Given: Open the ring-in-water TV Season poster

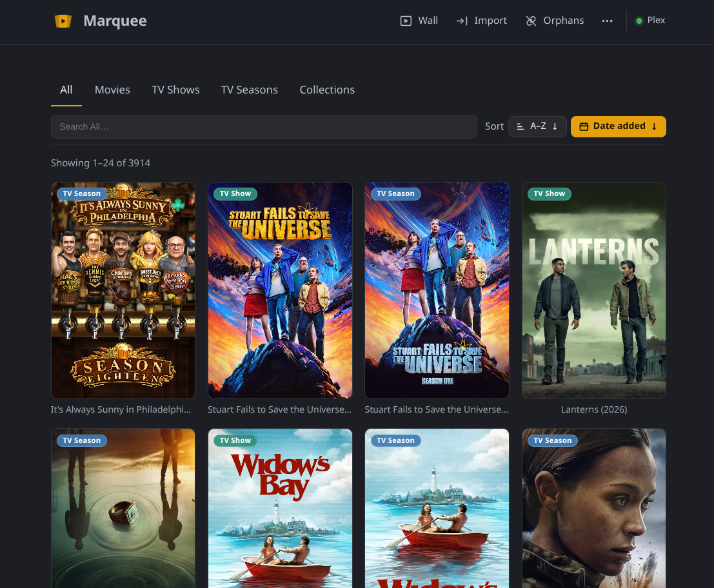Looking at the screenshot, I should point(123,508).
